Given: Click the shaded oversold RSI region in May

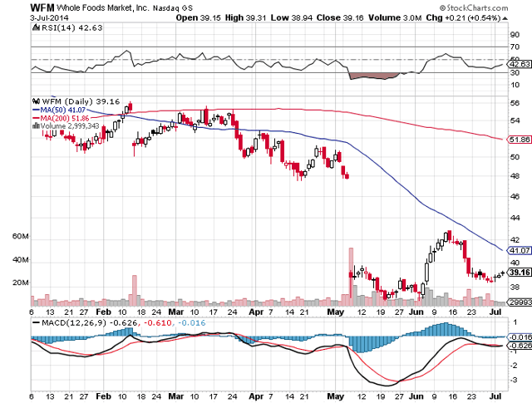Looking at the screenshot, I should tap(373, 76).
